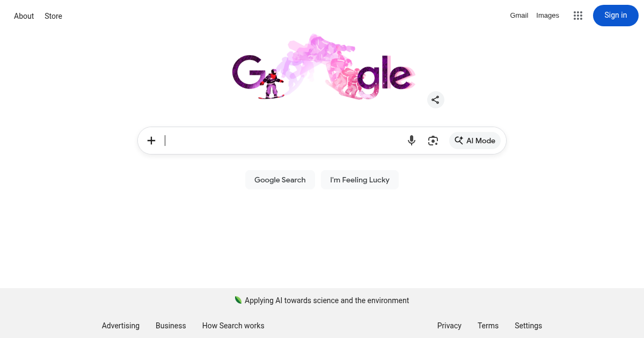Open Applying AI towards science and environment link
644x338 pixels.
[x=327, y=300]
